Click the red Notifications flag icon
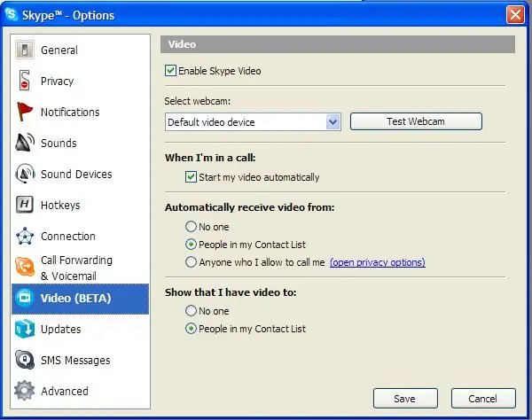This screenshot has height=420, width=532. [x=25, y=112]
